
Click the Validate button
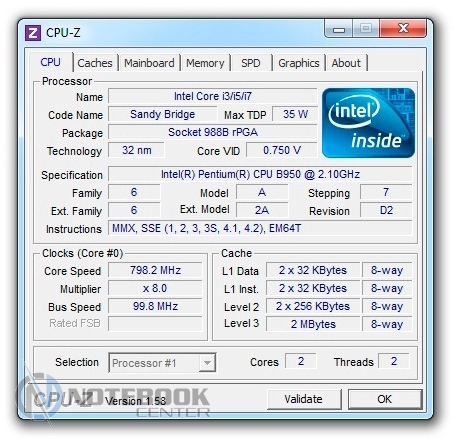304,399
